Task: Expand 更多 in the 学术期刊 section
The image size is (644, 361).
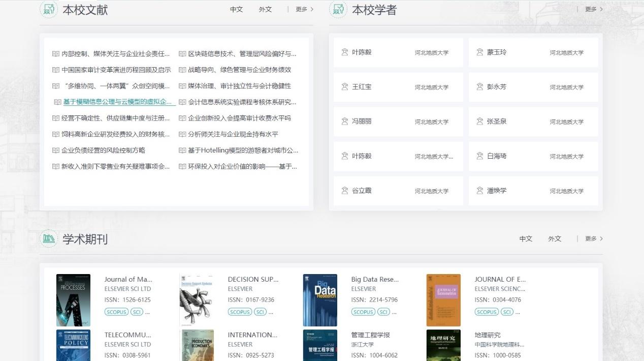Action: pos(594,238)
